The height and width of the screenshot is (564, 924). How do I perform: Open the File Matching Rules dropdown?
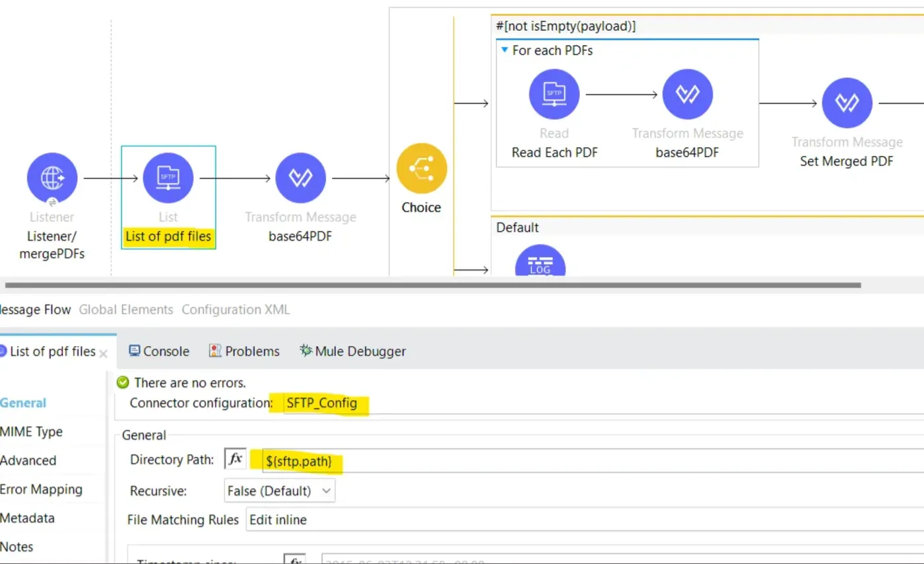[585, 520]
